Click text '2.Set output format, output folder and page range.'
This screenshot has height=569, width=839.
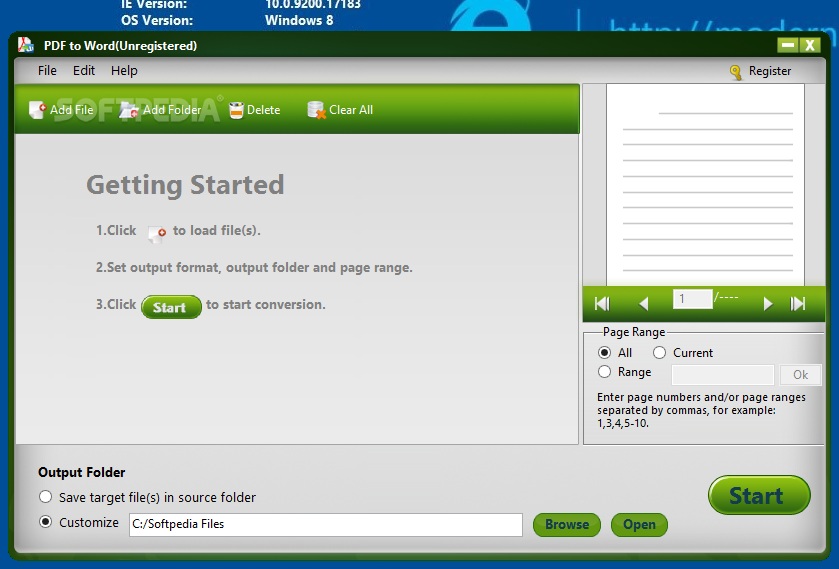coord(254,268)
